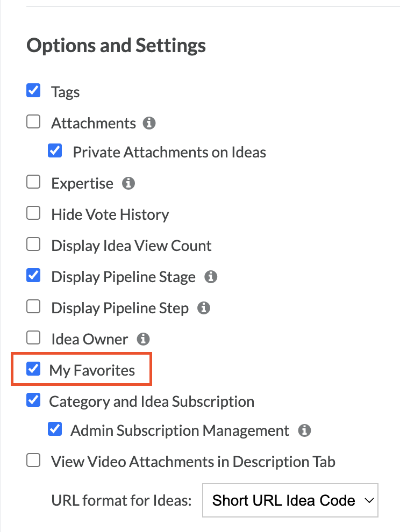The height and width of the screenshot is (532, 400).
Task: Click the Display Pipeline Step info icon
Action: [x=204, y=308]
